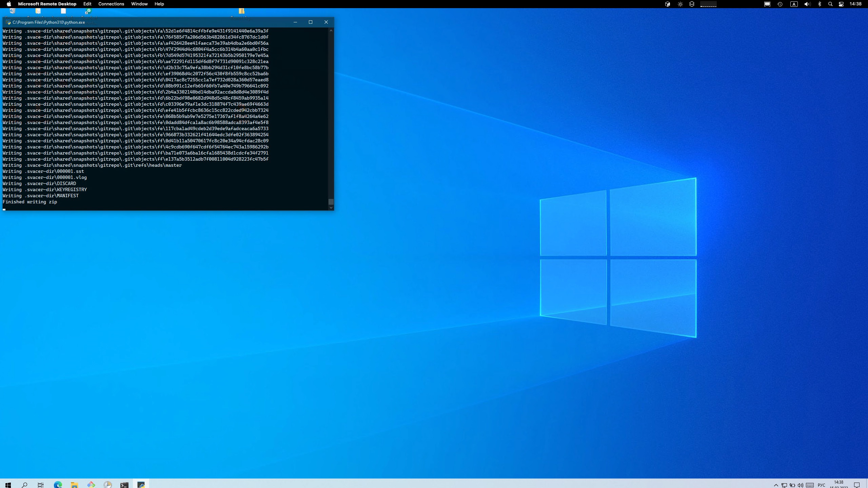This screenshot has height=488, width=868.
Task: Launch Microsoft Edge from taskbar
Action: [x=58, y=485]
